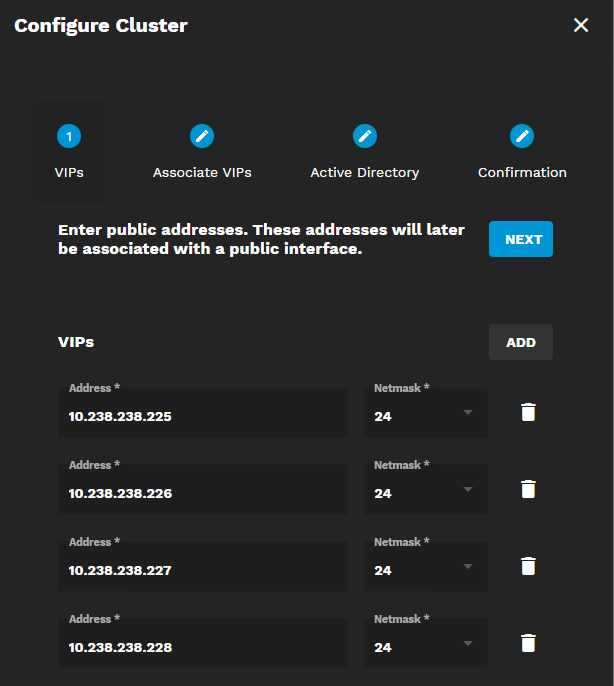Delete the 10.238.238.226 VIP row
The height and width of the screenshot is (686, 614).
point(528,489)
